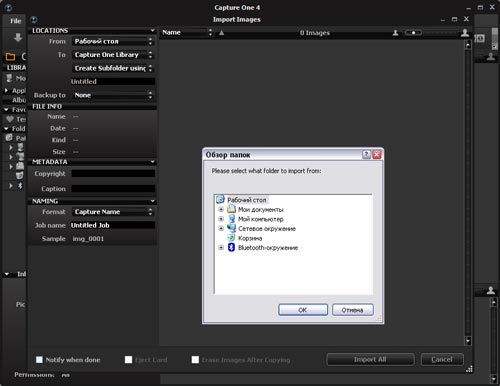Click the image browser scrollbar down arrow
The height and width of the screenshot is (386, 500).
click(x=468, y=341)
